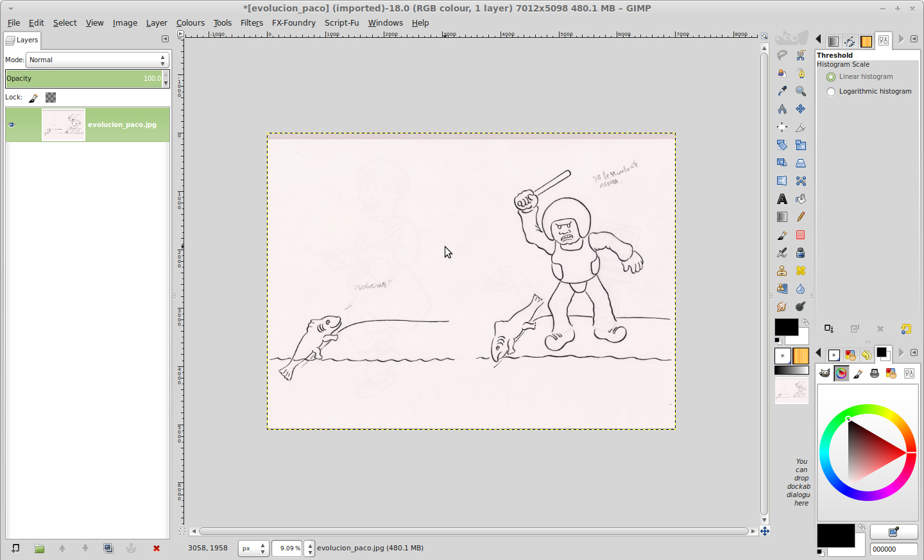
Task: Show next tabs in tool options dock
Action: point(902,39)
